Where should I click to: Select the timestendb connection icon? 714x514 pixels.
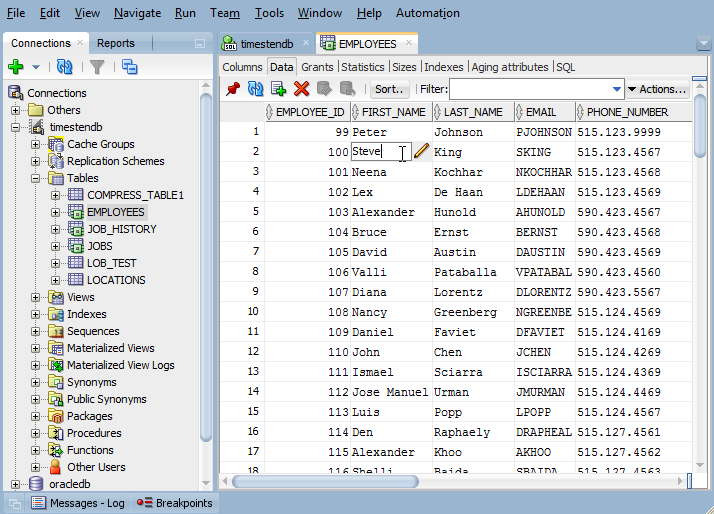pos(37,127)
